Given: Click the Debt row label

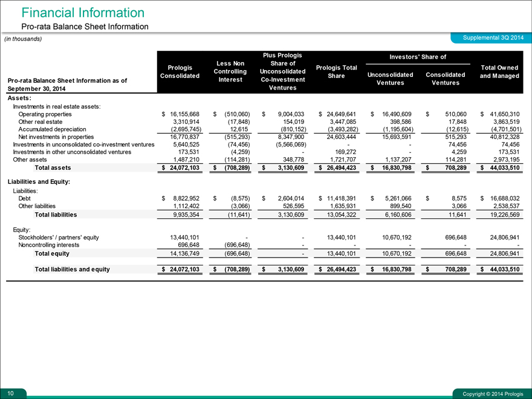Looking at the screenshot, I should pos(25,198).
